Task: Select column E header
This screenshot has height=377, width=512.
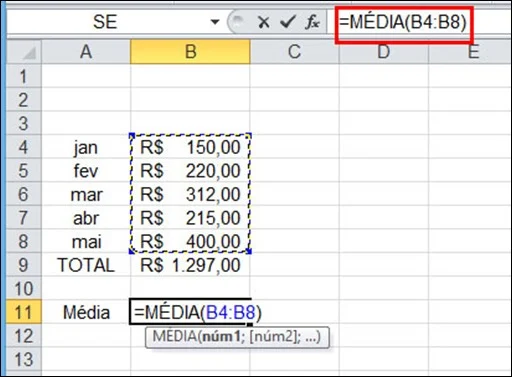Action: click(470, 52)
